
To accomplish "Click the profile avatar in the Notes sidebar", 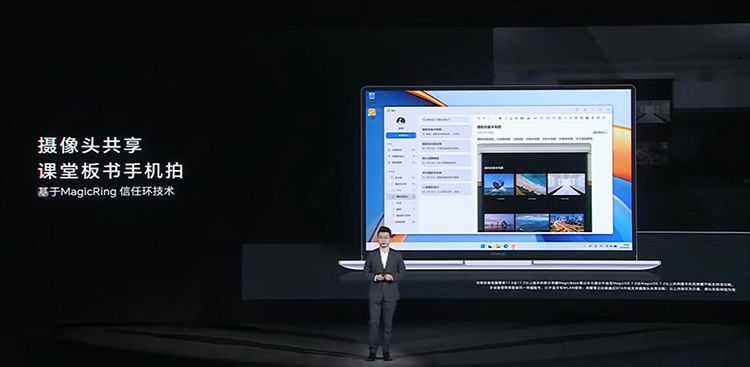I will pyautogui.click(x=401, y=122).
